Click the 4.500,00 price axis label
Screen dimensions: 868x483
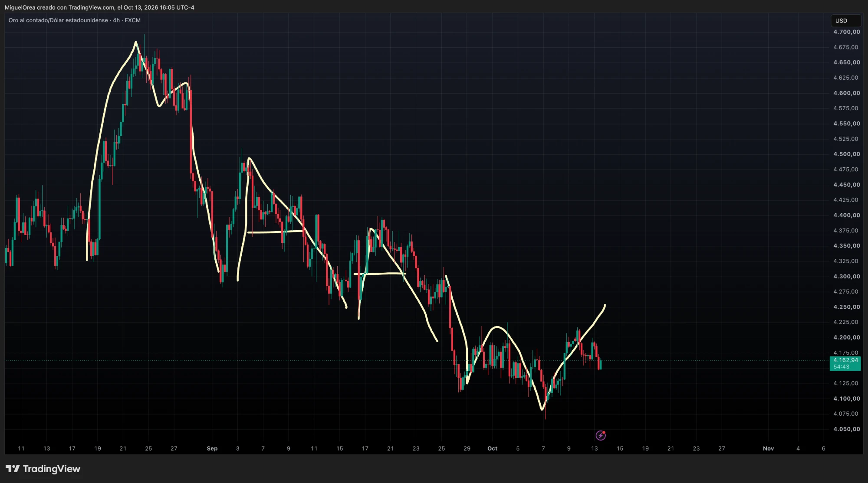(846, 154)
